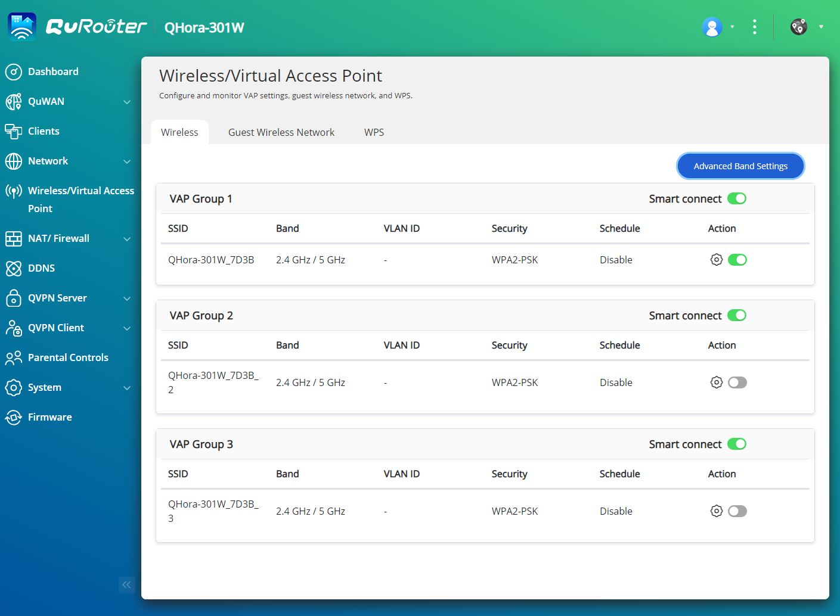Toggle Smart connect for VAP Group 1
The width and height of the screenshot is (840, 616).
click(737, 199)
